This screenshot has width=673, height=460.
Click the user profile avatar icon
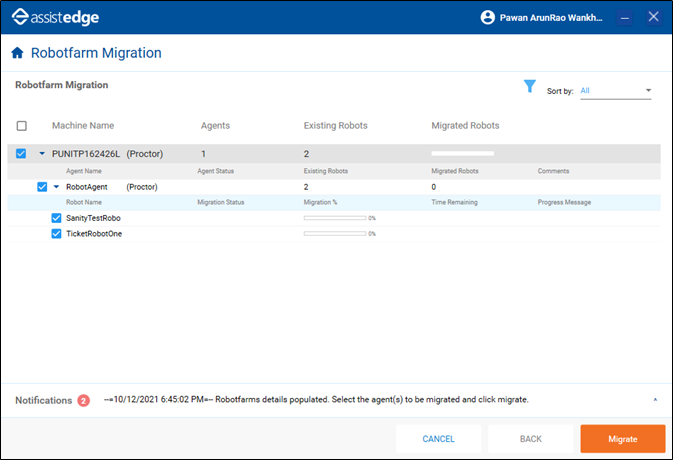(488, 17)
